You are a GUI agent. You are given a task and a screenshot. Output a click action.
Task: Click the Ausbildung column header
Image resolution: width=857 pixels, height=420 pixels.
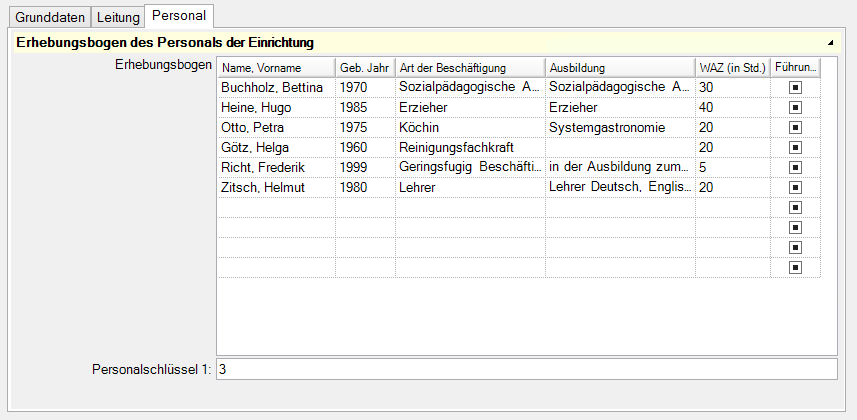click(620, 68)
